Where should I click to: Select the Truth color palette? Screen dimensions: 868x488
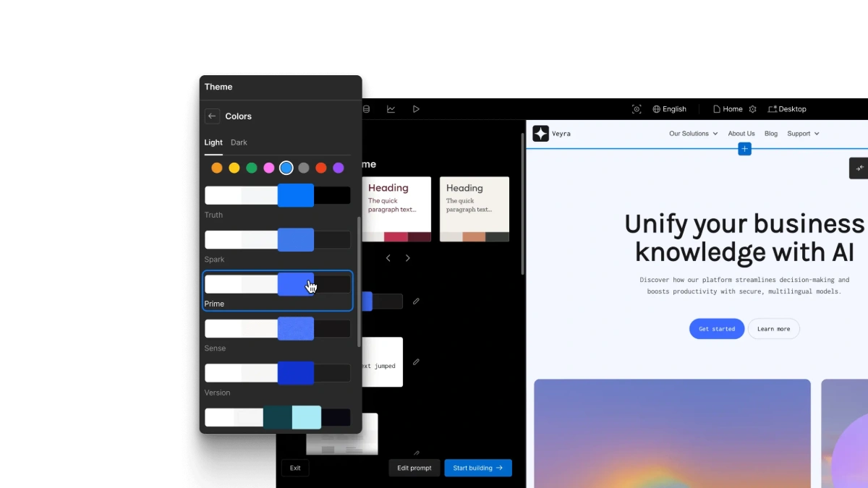click(277, 196)
